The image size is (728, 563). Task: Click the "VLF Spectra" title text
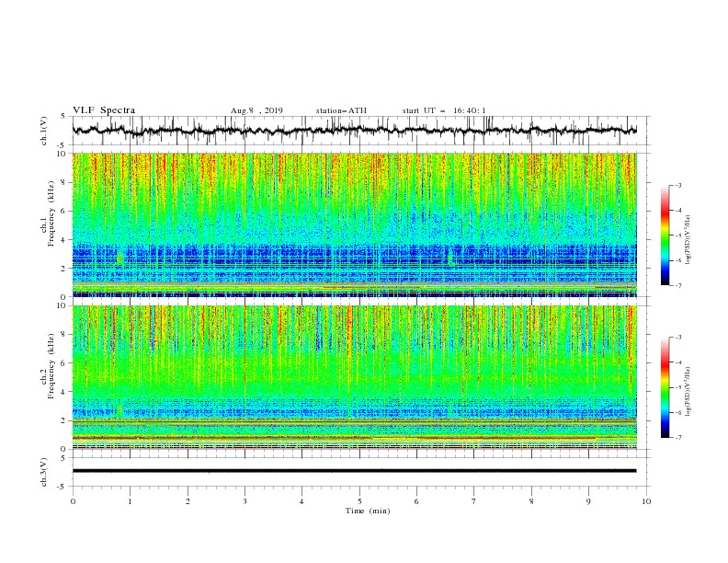[104, 110]
